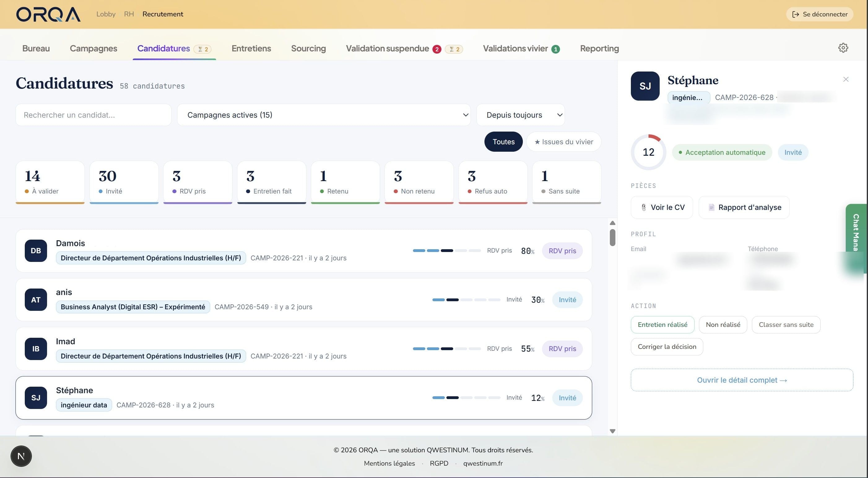Click the Entretien réalisé action button

pyautogui.click(x=662, y=325)
